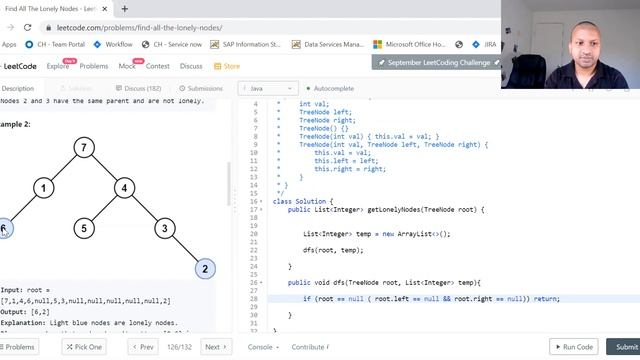640x360 pixels.
Task: Open the Microsoft Office Ho... bookmark
Action: [409, 44]
